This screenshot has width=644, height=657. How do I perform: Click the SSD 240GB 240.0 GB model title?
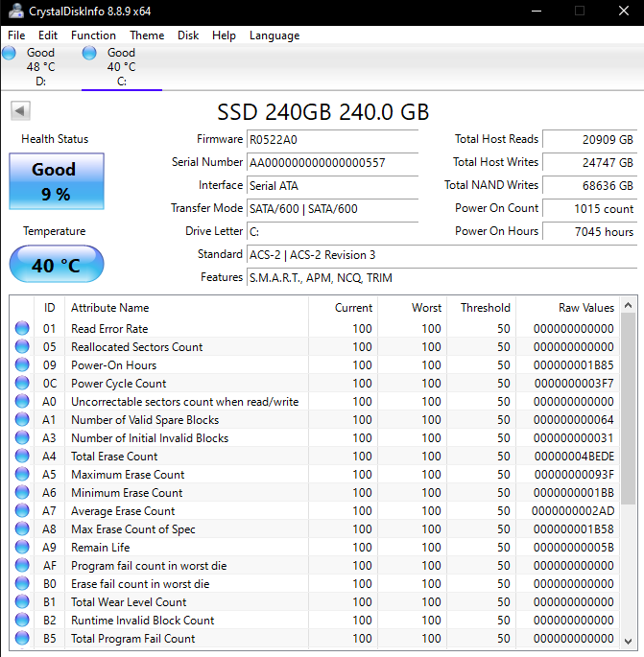(322, 112)
